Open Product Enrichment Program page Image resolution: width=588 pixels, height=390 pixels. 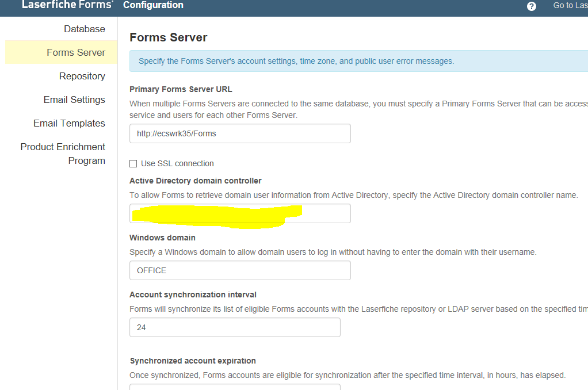click(63, 154)
